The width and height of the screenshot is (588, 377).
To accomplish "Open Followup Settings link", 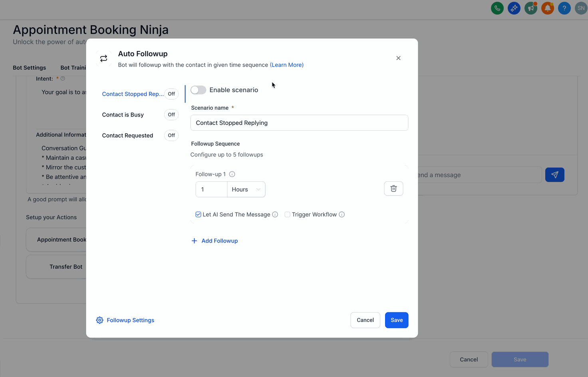I will click(x=130, y=320).
